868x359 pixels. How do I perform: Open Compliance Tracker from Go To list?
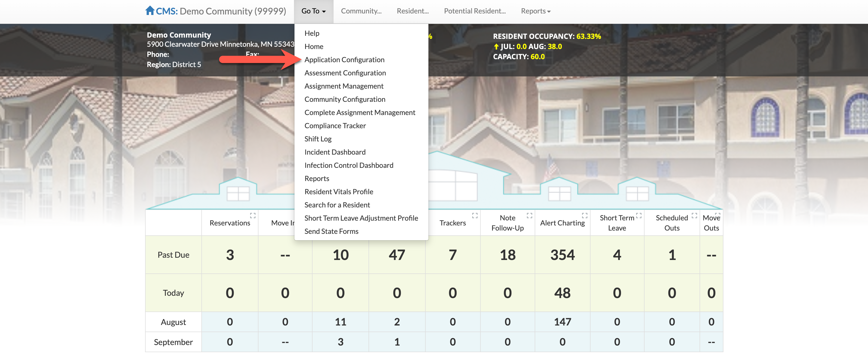[x=335, y=126]
